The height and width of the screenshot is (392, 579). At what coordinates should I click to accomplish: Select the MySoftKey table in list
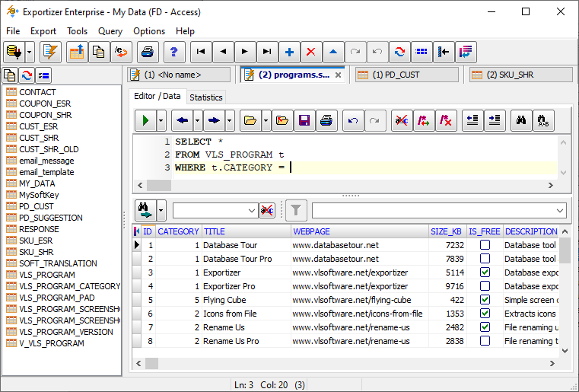tap(39, 195)
